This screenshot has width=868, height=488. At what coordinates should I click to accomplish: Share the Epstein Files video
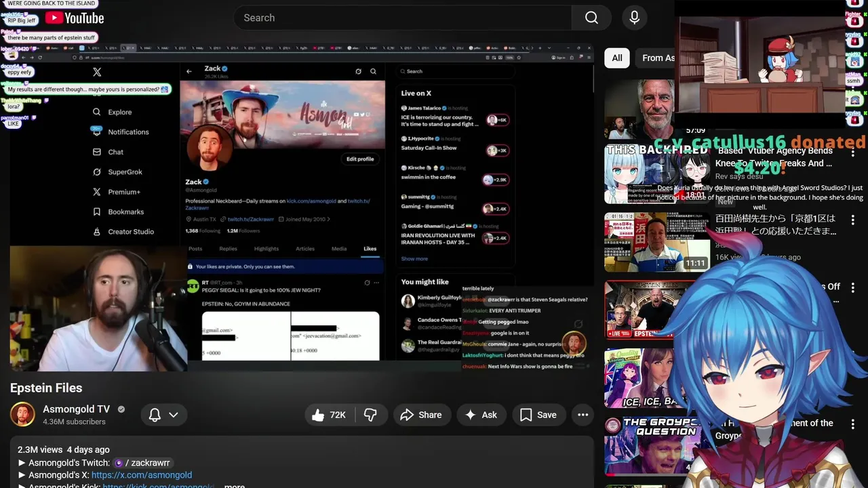[420, 415]
